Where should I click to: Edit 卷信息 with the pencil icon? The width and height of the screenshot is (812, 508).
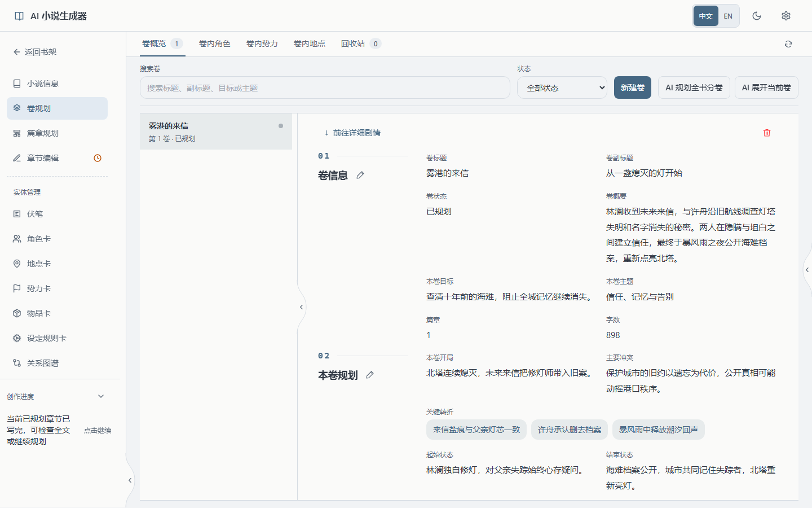(360, 175)
